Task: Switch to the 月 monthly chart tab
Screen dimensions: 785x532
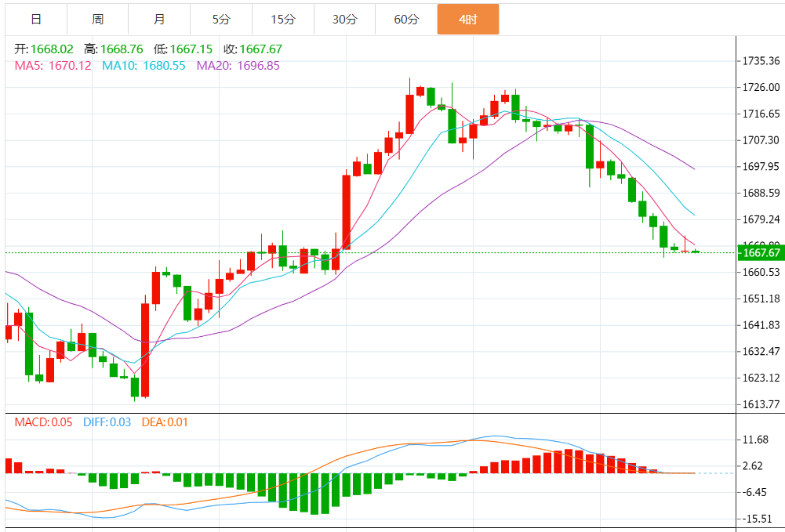Action: (159, 20)
